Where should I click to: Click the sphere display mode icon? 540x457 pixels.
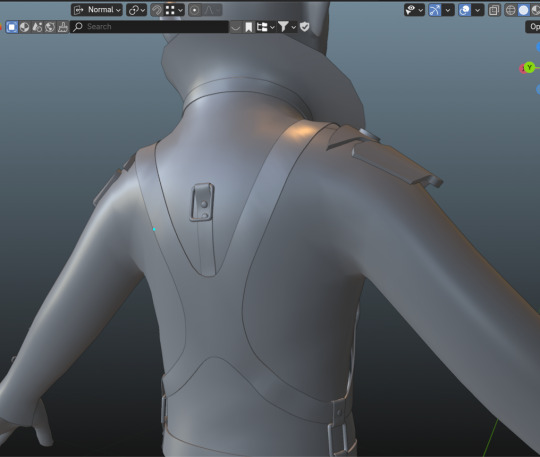(x=24, y=27)
